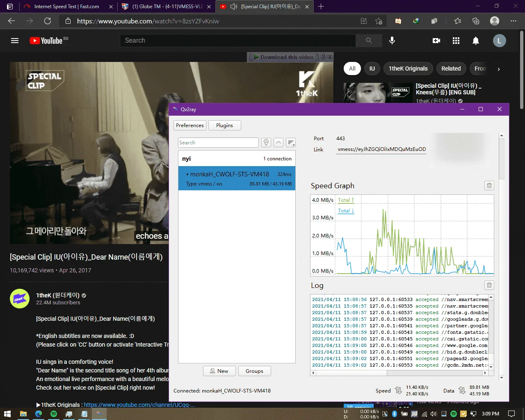The image size is (525, 420).
Task: Expand more chips with the right chevron
Action: 499,69
